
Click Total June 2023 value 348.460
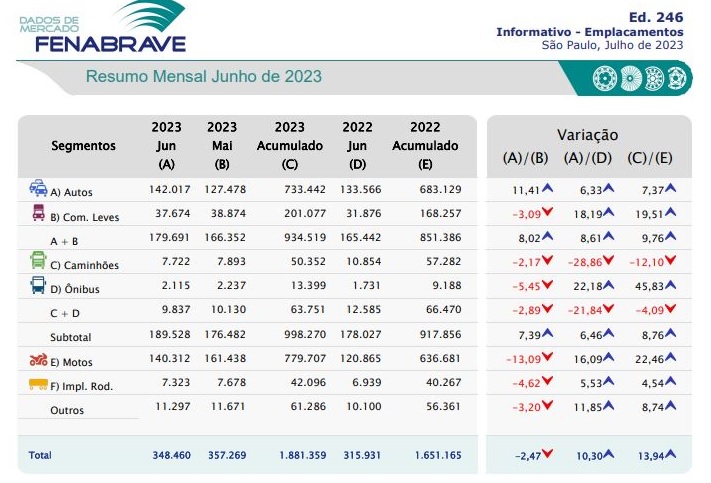point(171,455)
